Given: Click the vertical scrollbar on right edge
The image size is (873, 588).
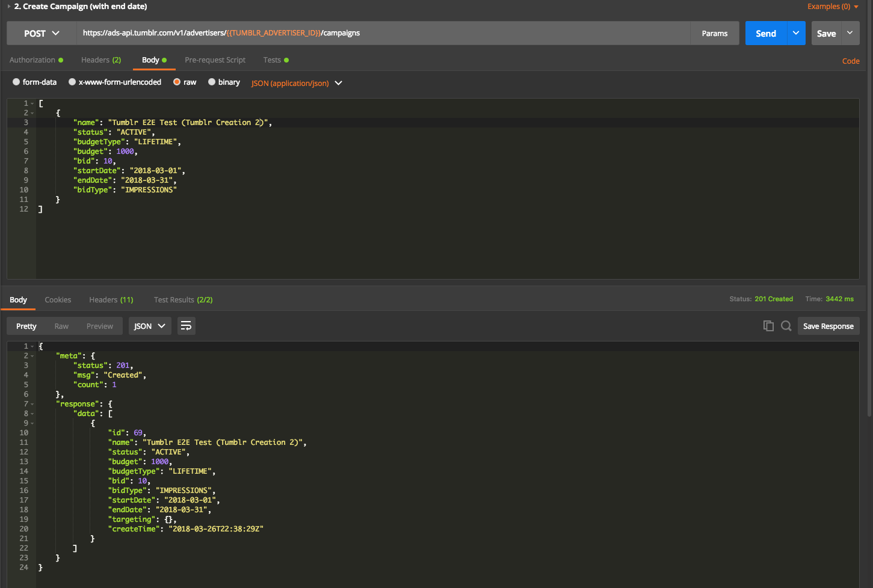Looking at the screenshot, I should 870,207.
